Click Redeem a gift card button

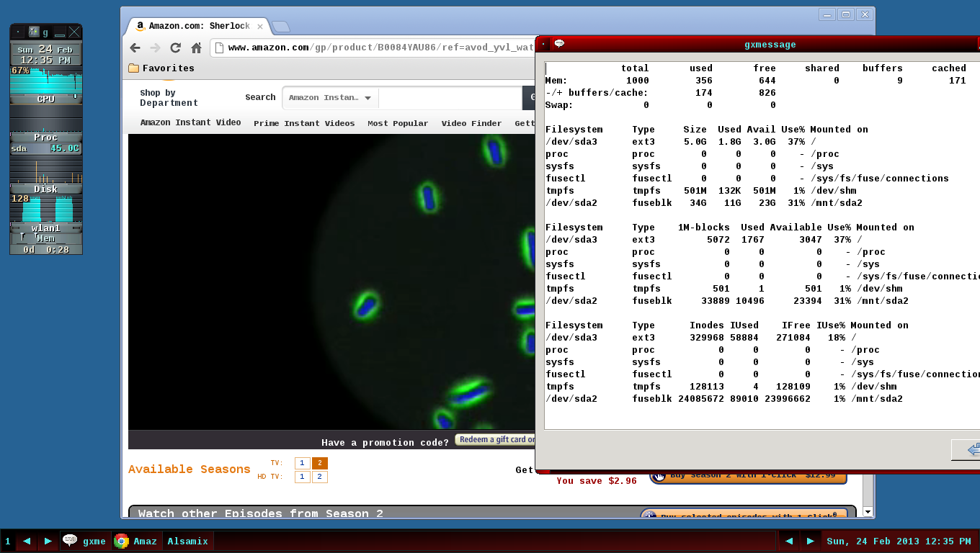[x=496, y=439]
